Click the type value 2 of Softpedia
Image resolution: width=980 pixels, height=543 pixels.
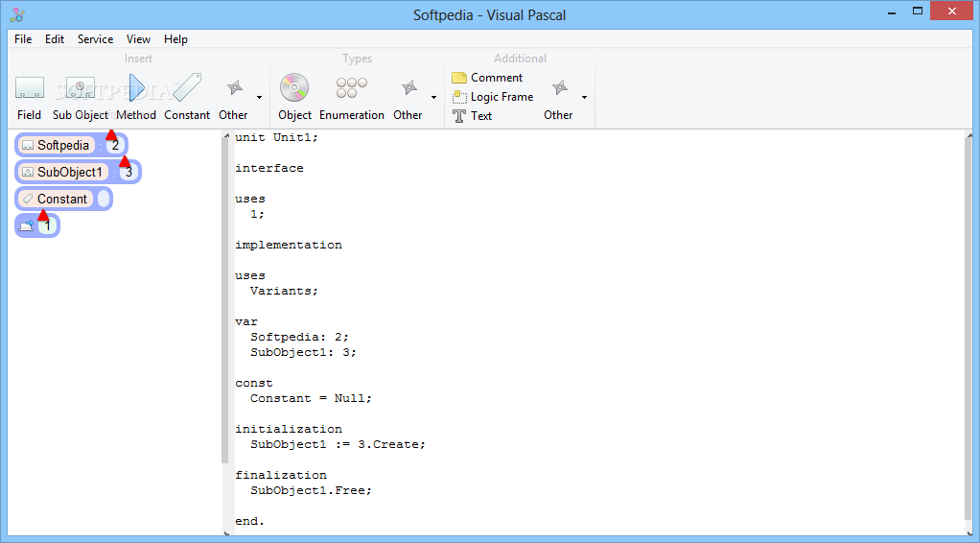pos(115,145)
